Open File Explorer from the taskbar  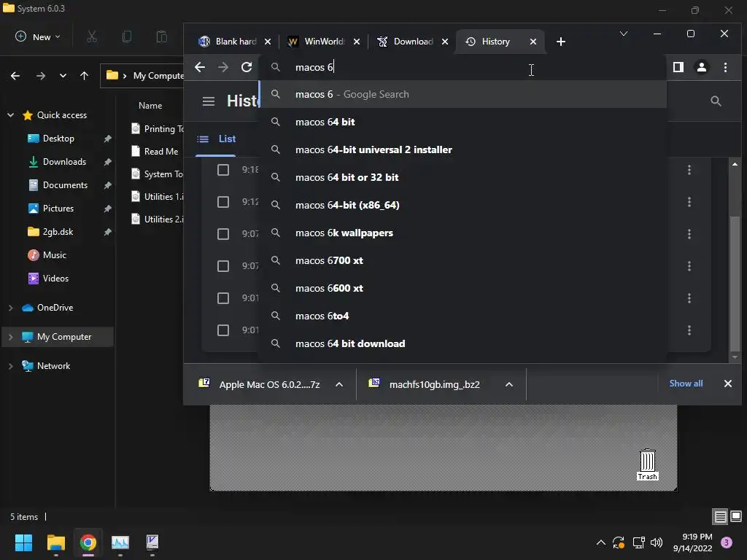coord(56,542)
